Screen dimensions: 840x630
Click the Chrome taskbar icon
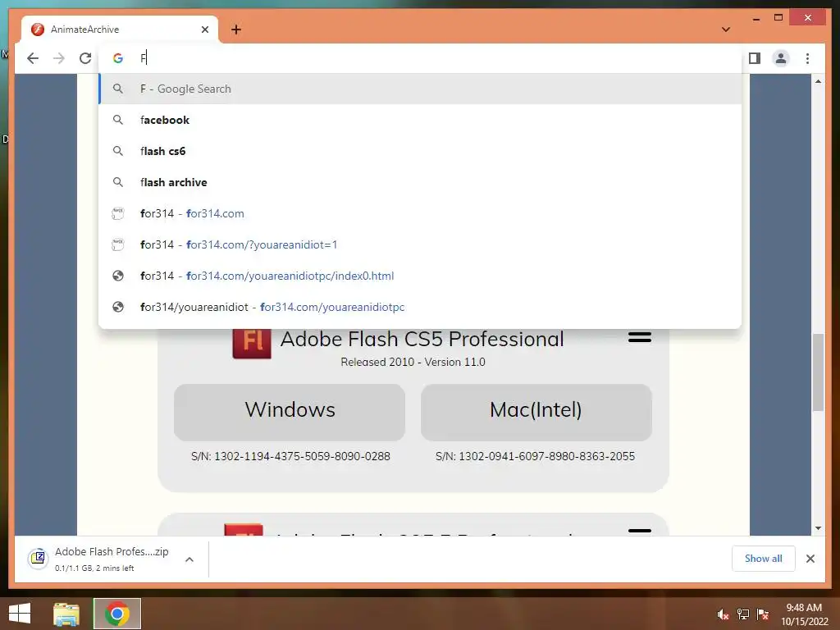(117, 614)
